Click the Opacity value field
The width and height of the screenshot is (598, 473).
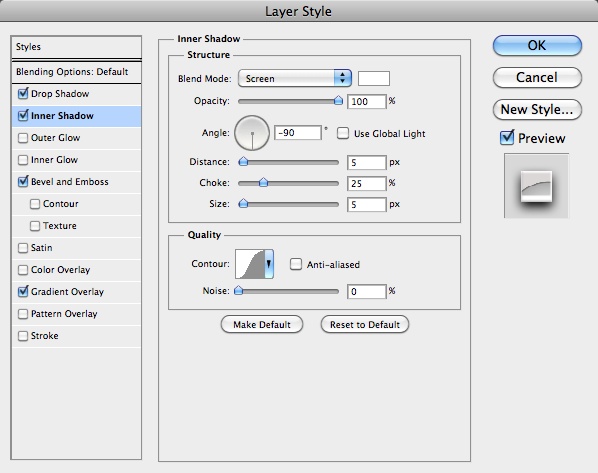pyautogui.click(x=367, y=101)
